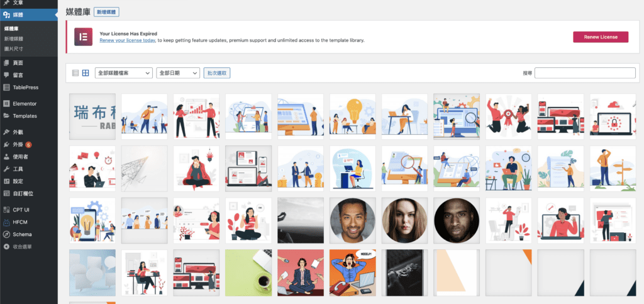Open the HFCM sidebar item
644x304 pixels.
[21, 222]
